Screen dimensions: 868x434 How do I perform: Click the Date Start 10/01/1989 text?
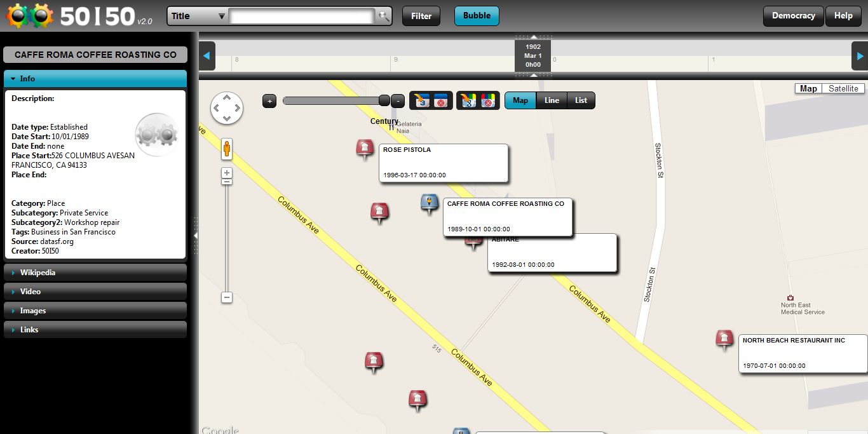50,137
